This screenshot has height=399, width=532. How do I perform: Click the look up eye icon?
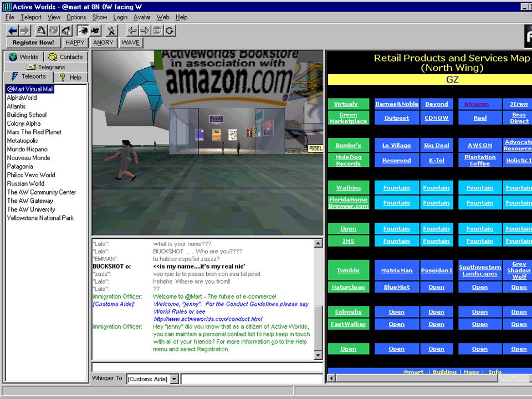(x=42, y=31)
